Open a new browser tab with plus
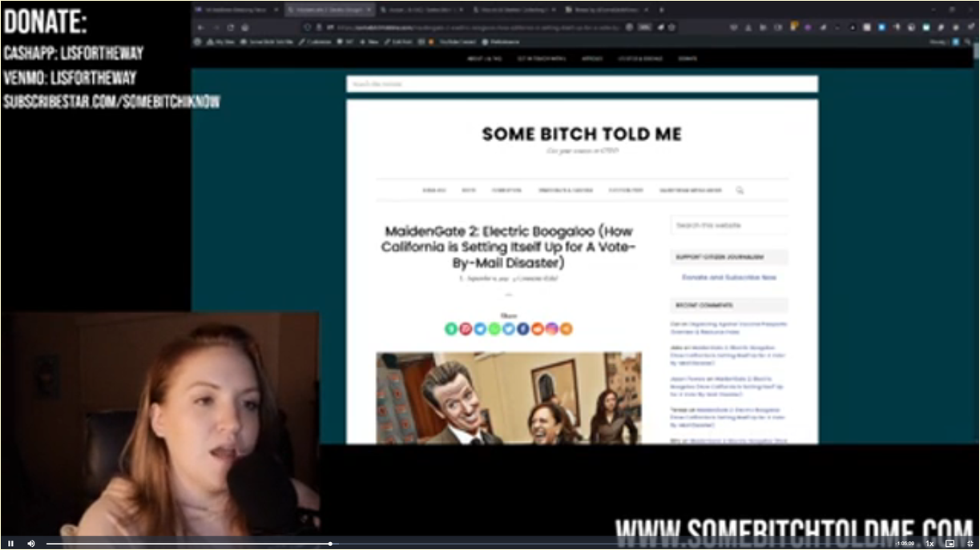980x550 pixels. 661,10
